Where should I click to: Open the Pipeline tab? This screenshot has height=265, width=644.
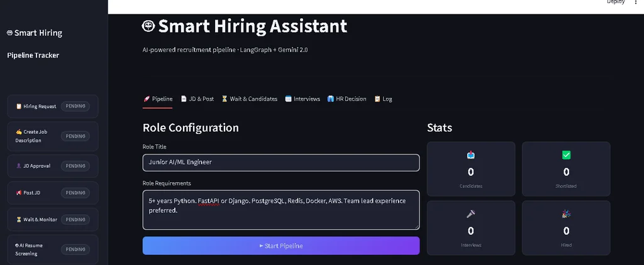pos(158,99)
